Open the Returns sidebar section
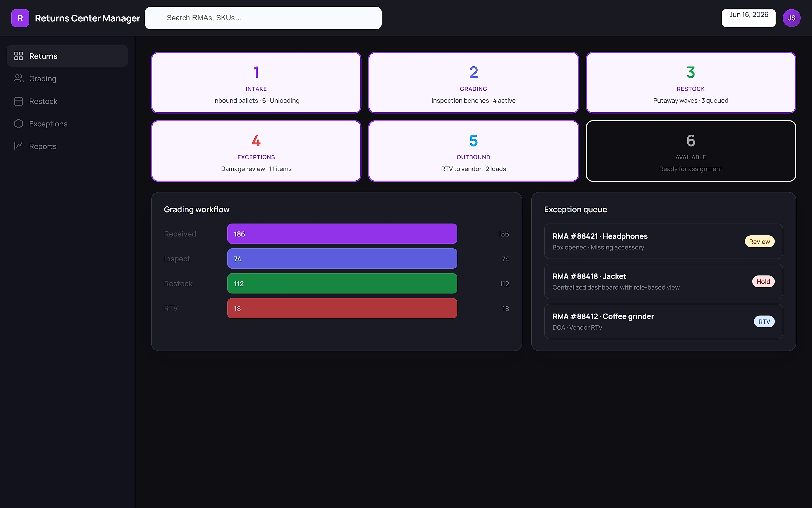 pos(67,56)
